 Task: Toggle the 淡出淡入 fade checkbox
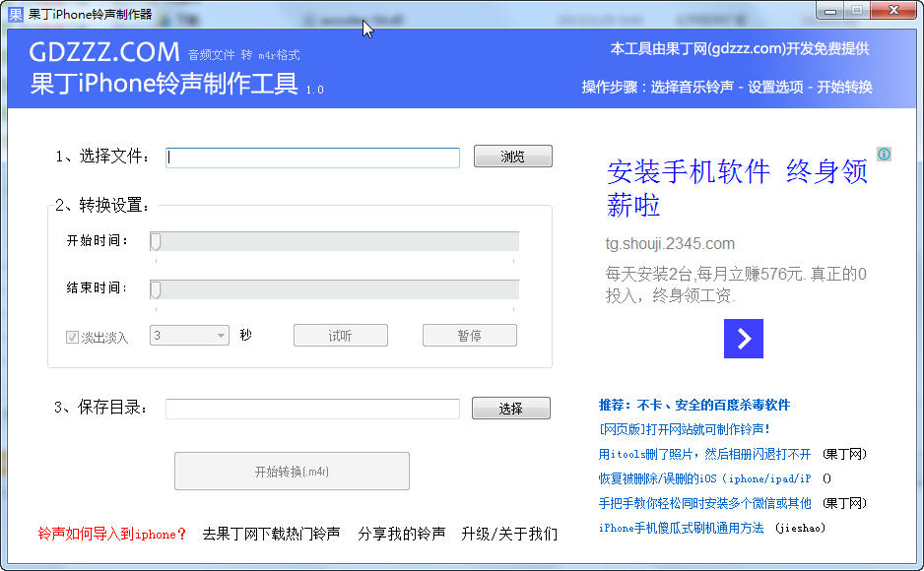point(72,336)
